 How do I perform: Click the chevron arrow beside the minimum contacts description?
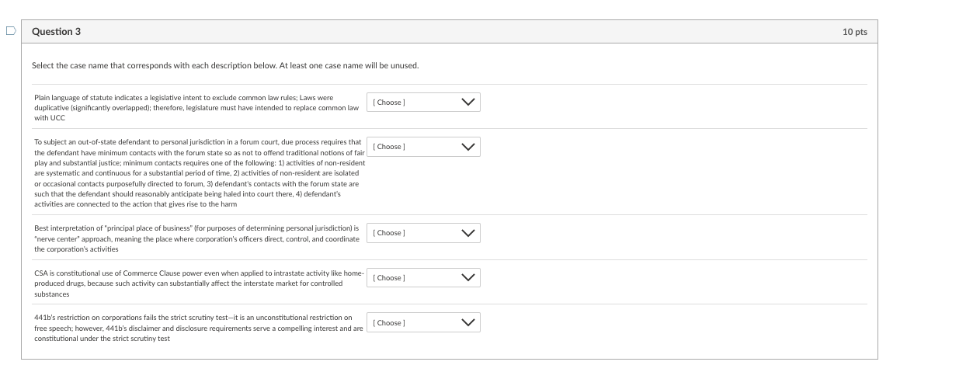tap(467, 147)
